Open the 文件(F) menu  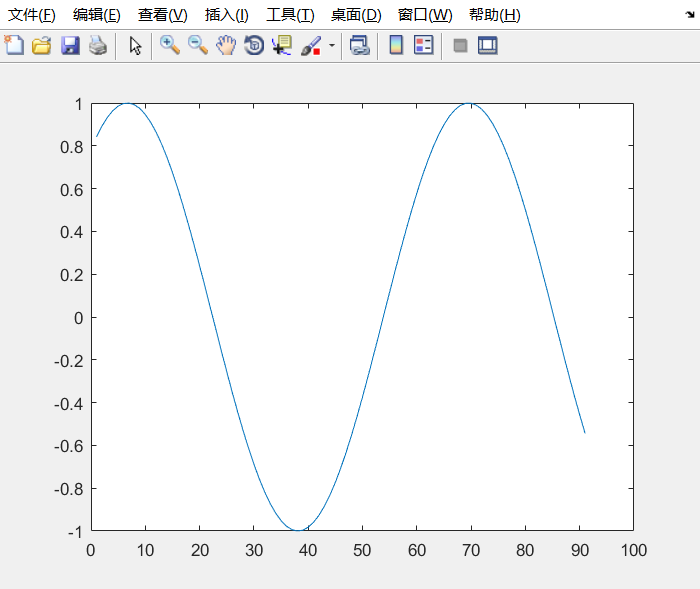pos(32,15)
